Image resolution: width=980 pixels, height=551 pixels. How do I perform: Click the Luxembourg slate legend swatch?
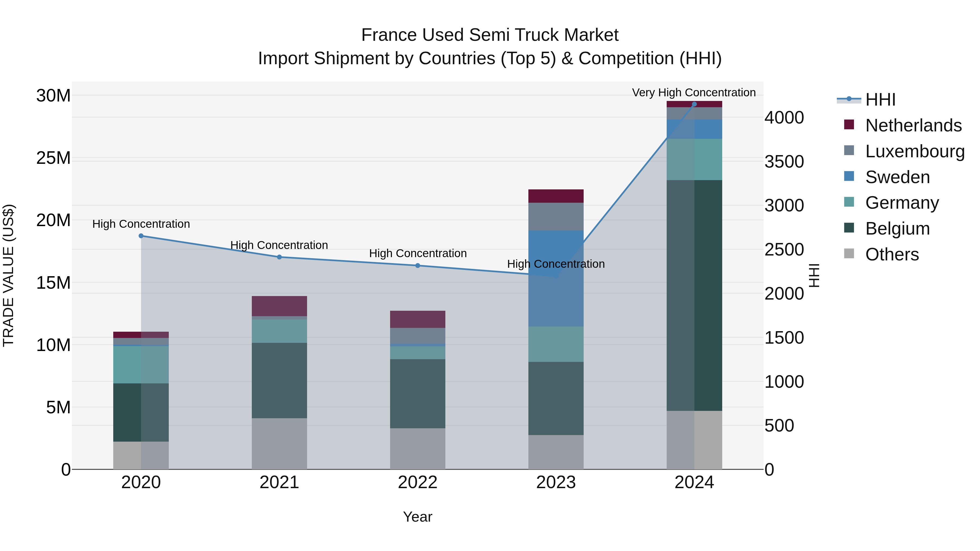(x=849, y=150)
